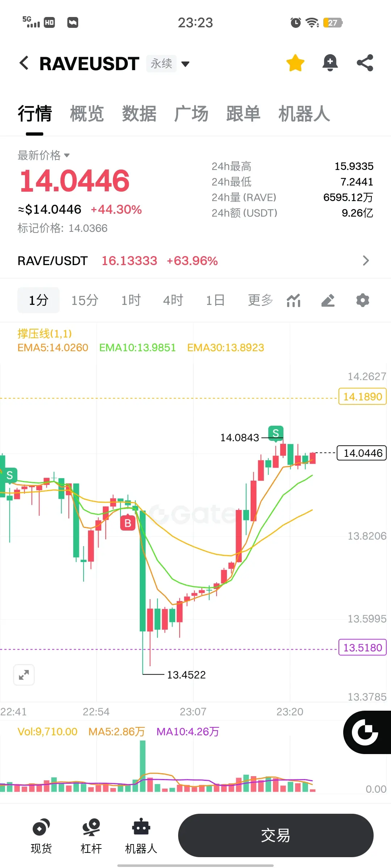Screen dimensions: 391x868
Task: Select the drawing pencil tool
Action: (328, 300)
